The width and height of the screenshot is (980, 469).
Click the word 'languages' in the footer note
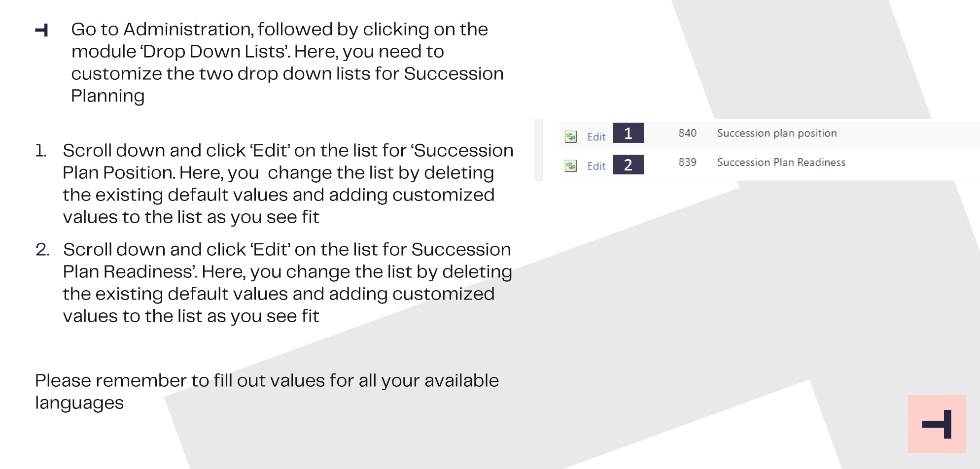[x=79, y=403]
